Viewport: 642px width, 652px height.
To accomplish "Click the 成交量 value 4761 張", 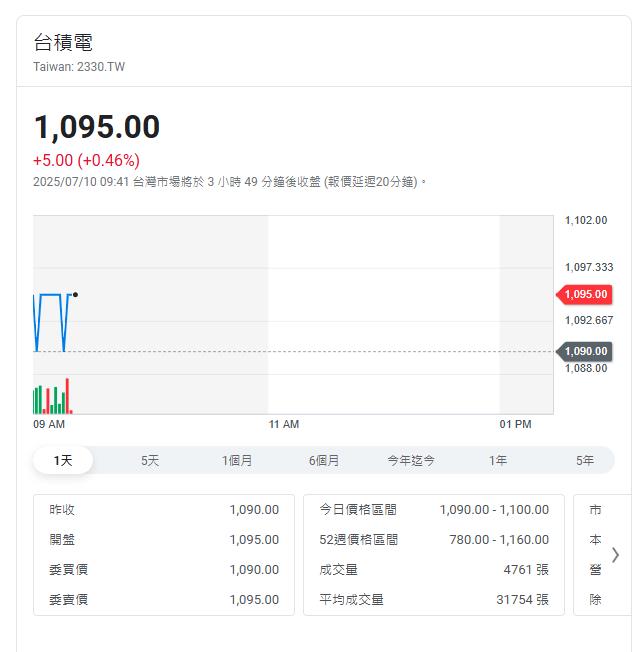I will pyautogui.click(x=526, y=570).
